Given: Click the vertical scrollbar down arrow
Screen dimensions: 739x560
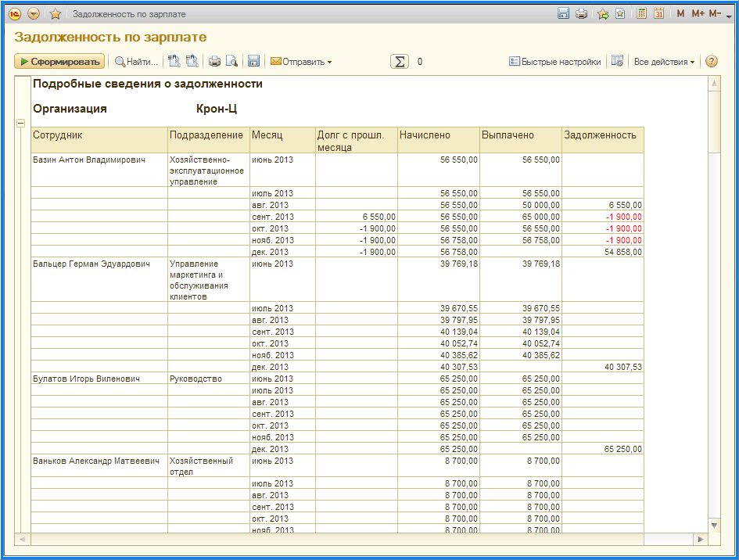Looking at the screenshot, I should coord(714,524).
